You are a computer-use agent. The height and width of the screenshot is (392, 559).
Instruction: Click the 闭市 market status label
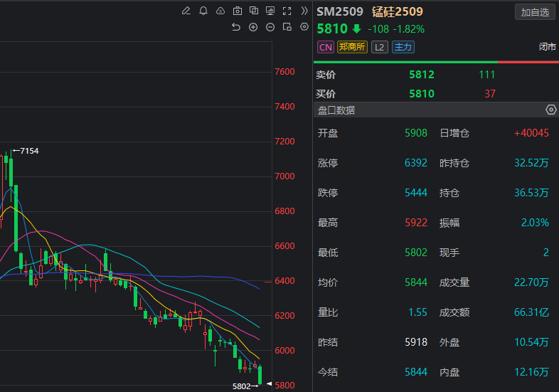(x=547, y=47)
